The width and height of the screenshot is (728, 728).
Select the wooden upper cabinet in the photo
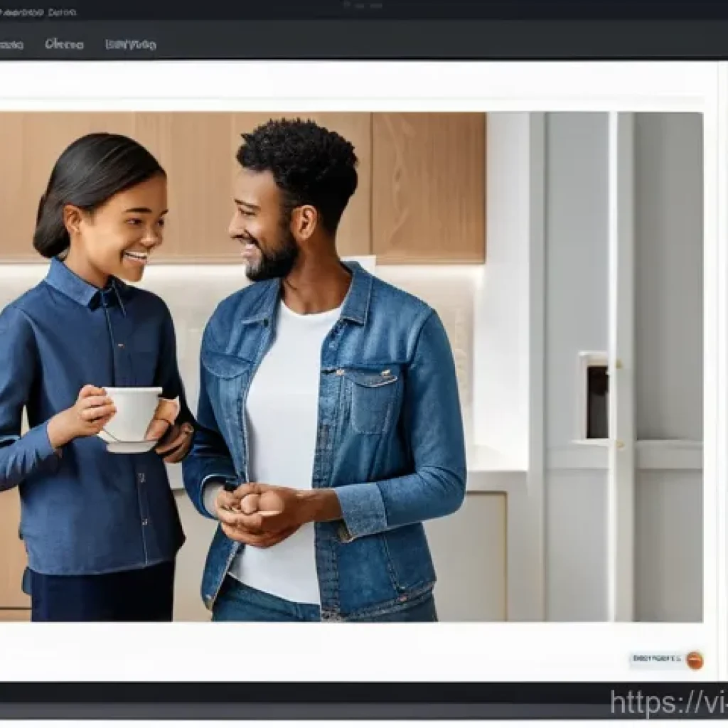pos(428,186)
